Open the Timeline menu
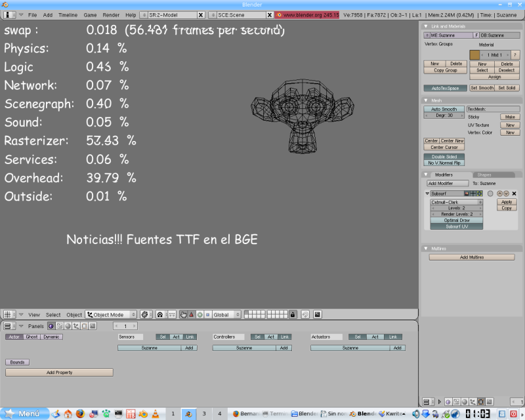Viewport: 525px width, 420px height. coord(68,15)
